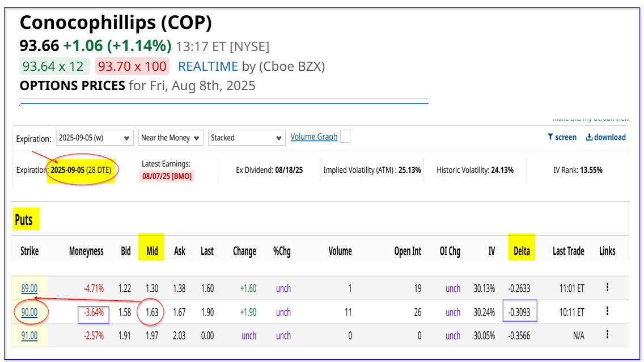Open the Near the Money dropdown

171,138
